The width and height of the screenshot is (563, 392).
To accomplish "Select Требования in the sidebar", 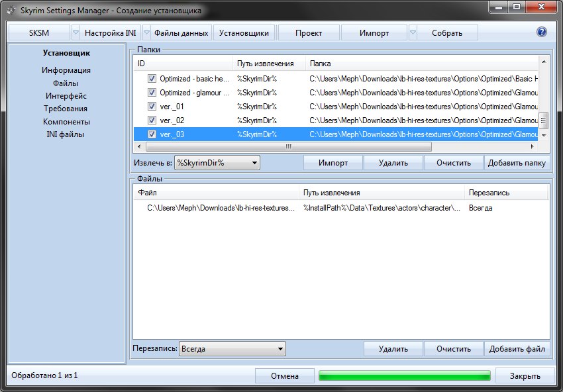I will click(66, 109).
